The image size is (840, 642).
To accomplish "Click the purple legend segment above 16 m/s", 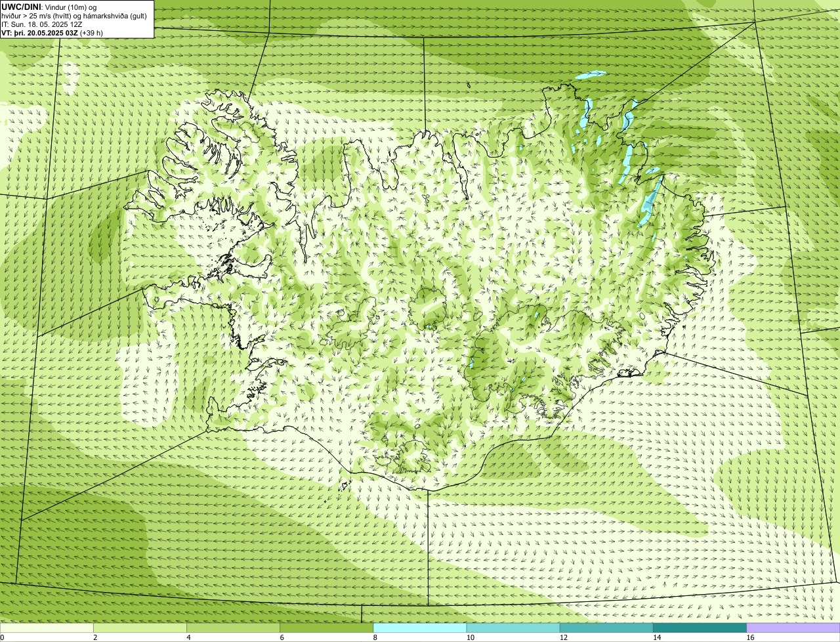I will coord(793,628).
